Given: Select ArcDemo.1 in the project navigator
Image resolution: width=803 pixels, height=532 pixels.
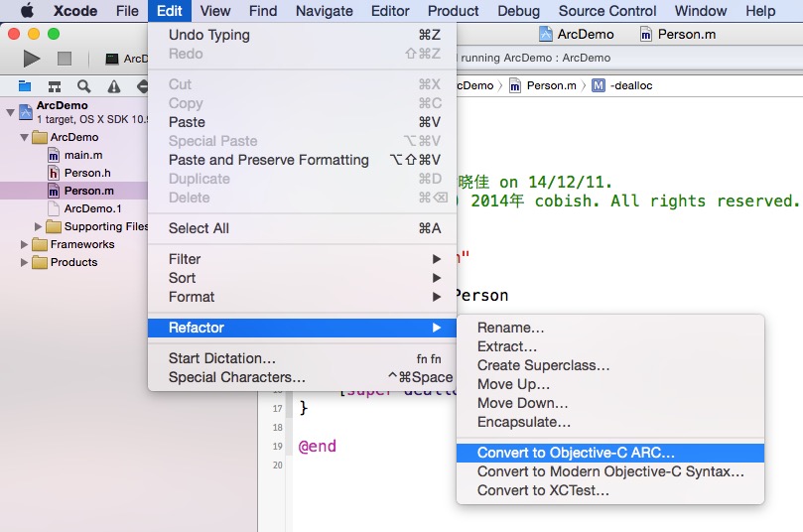Looking at the screenshot, I should tap(92, 208).
